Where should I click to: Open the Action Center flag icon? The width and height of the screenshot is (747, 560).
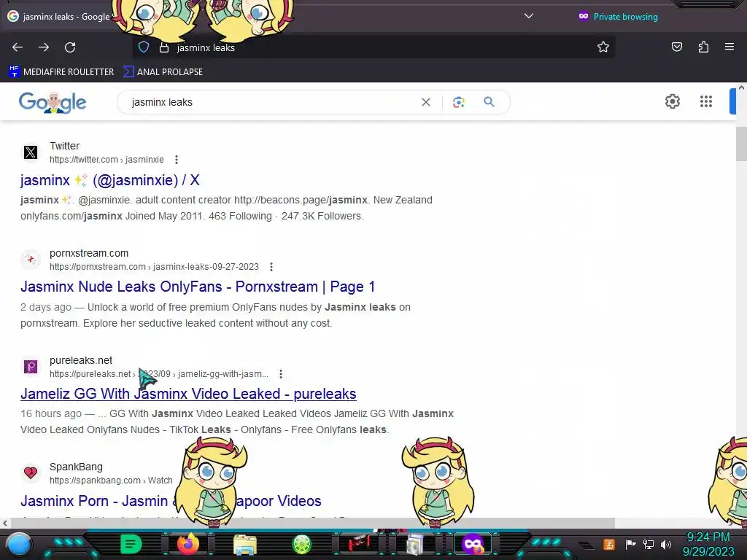click(x=631, y=544)
